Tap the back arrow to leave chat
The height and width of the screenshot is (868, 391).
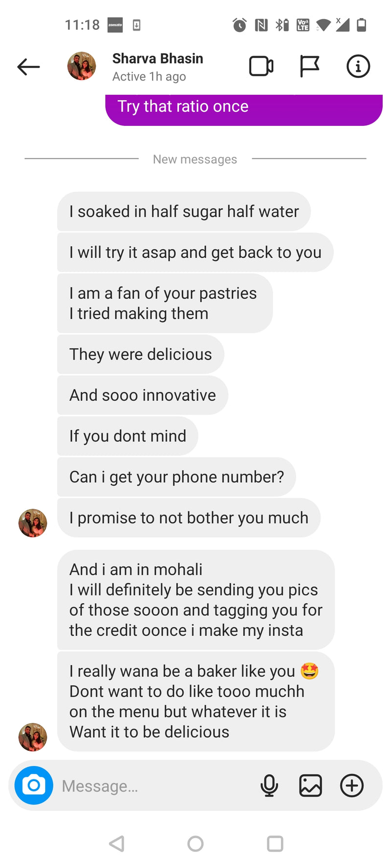(28, 67)
